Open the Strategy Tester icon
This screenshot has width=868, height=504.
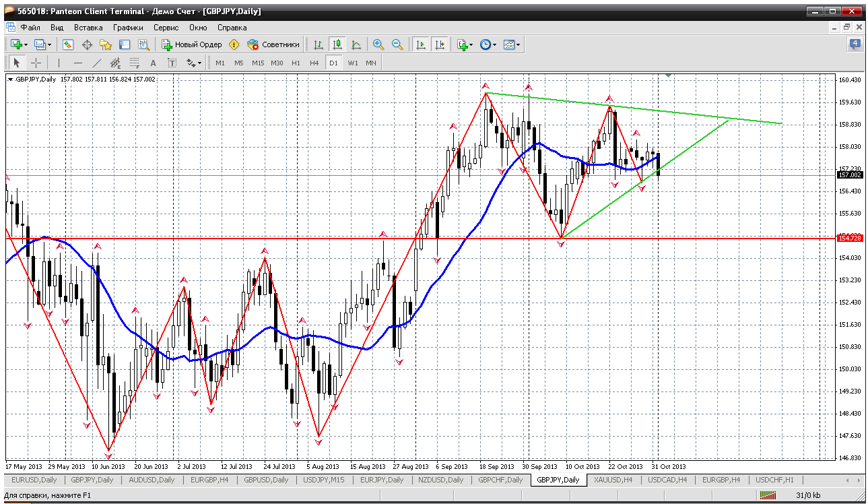click(x=143, y=44)
